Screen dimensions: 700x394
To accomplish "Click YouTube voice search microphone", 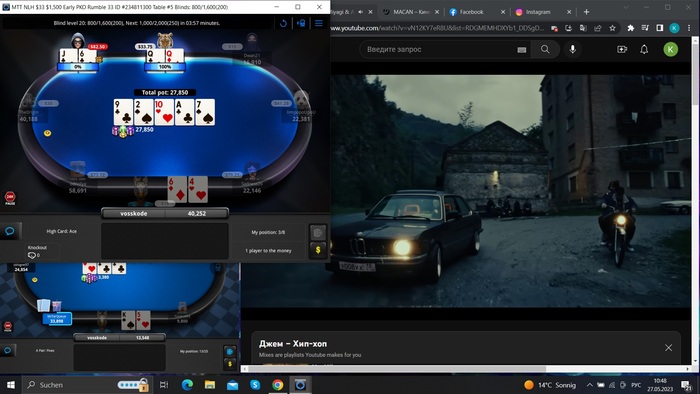I will pyautogui.click(x=572, y=49).
